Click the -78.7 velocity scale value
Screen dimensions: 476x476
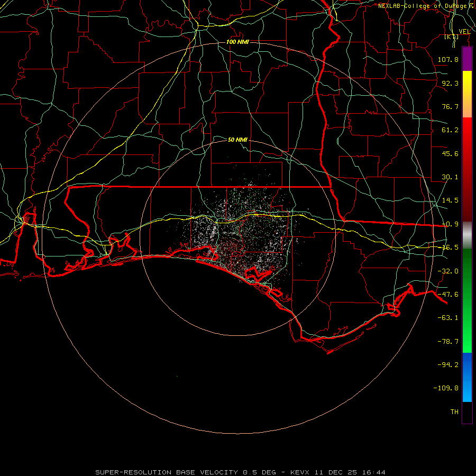click(x=448, y=342)
